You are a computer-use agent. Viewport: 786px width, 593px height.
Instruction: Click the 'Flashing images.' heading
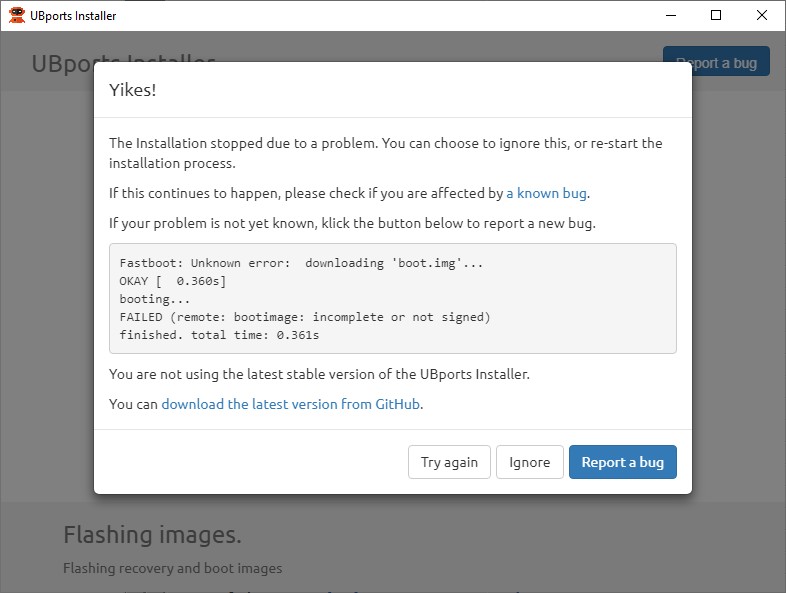[152, 534]
